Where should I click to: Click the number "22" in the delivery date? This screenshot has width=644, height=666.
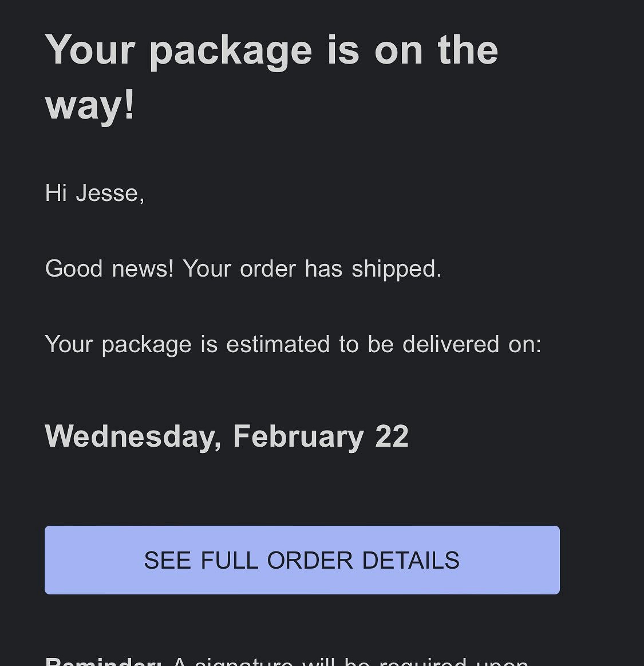[x=392, y=436]
